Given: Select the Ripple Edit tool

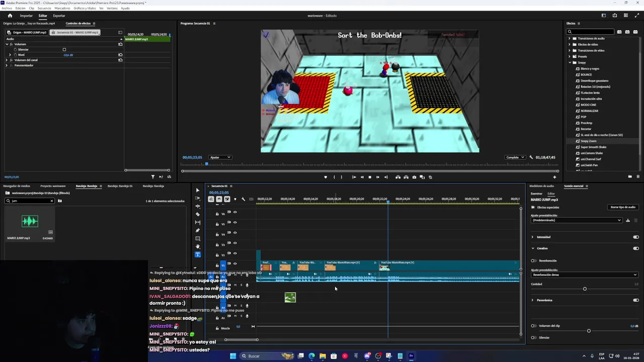Looking at the screenshot, I should click(x=197, y=206).
